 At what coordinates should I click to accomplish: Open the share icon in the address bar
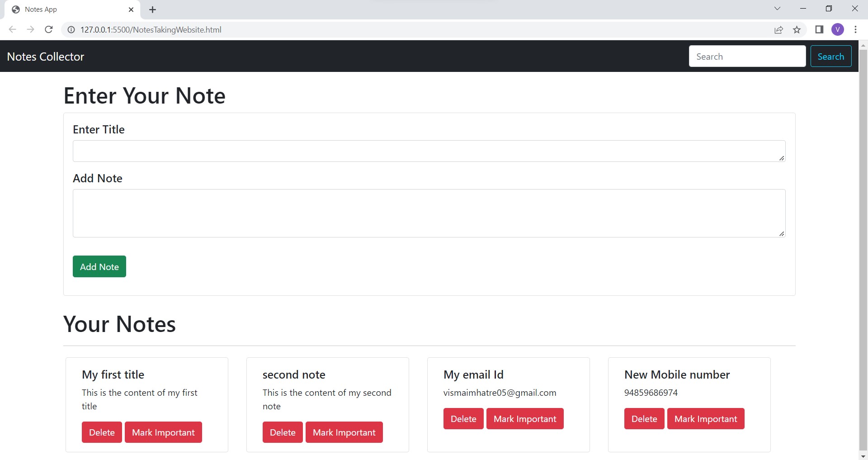[778, 29]
